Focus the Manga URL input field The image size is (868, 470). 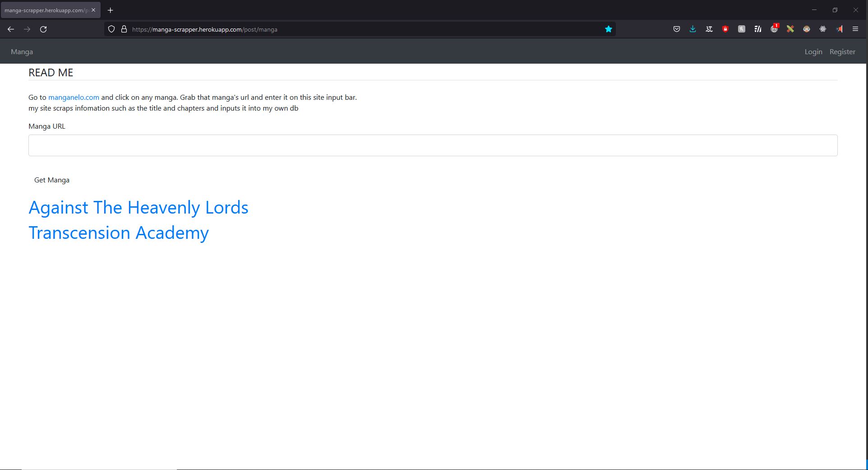click(x=433, y=145)
